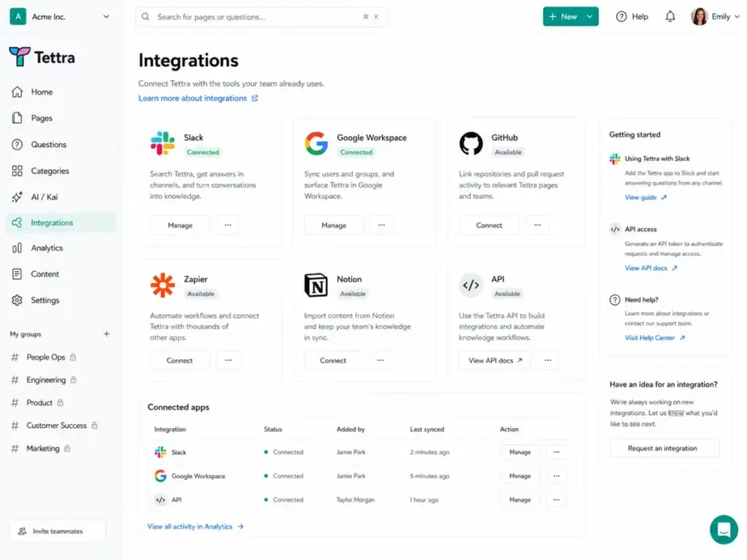This screenshot has width=747, height=560.
Task: Click the lock icon next to People Ops
Action: 73,357
